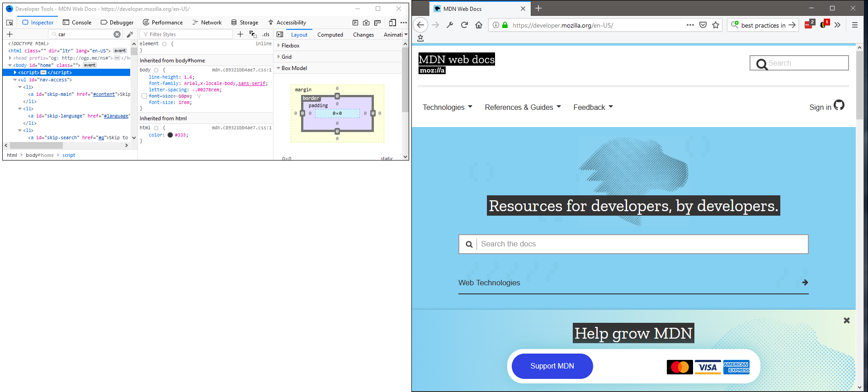The image size is (868, 392).
Task: Click the Support MDN button
Action: point(552,366)
